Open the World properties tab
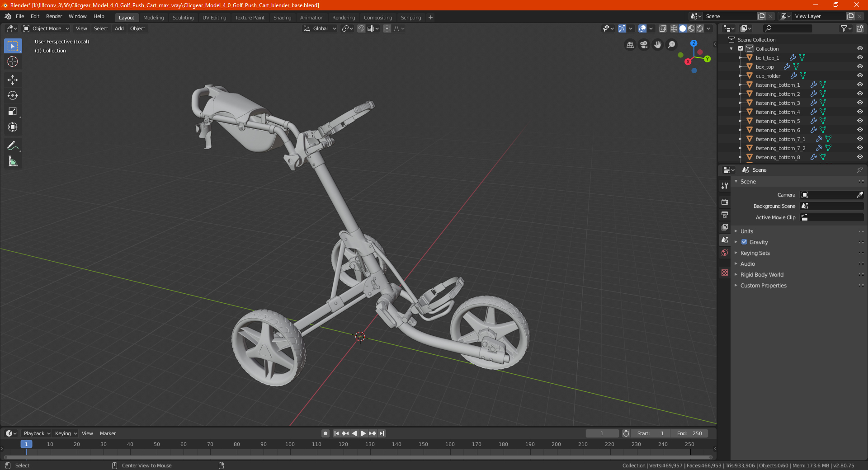The width and height of the screenshot is (868, 470). pyautogui.click(x=725, y=253)
